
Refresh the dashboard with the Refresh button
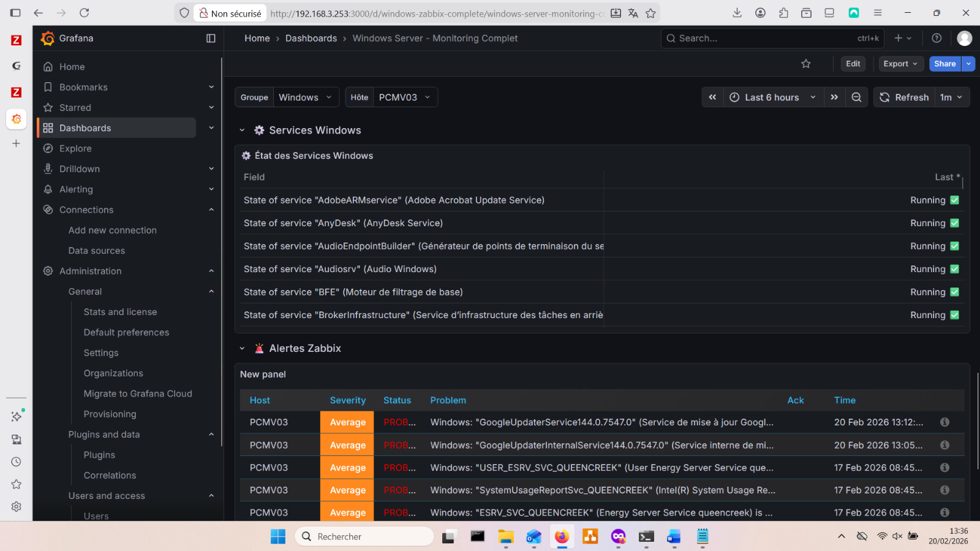tap(905, 97)
